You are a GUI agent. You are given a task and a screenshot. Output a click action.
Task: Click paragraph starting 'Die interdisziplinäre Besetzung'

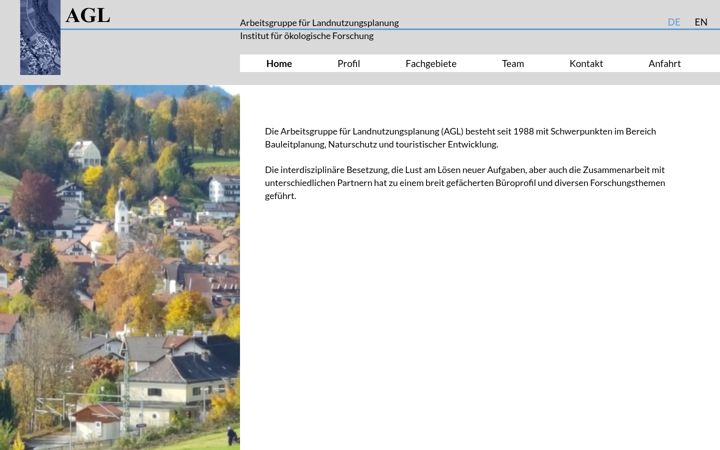(465, 183)
